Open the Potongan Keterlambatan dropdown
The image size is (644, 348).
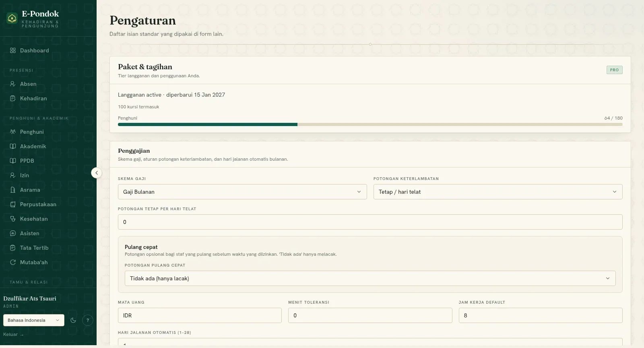point(498,192)
